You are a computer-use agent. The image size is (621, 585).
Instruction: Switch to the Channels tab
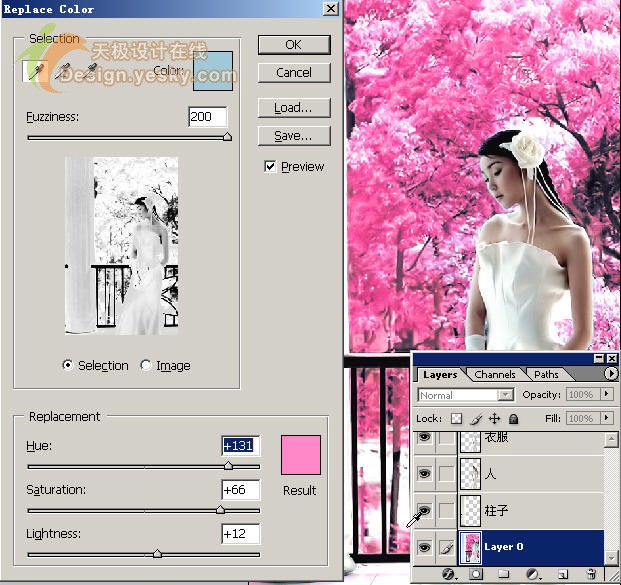494,375
